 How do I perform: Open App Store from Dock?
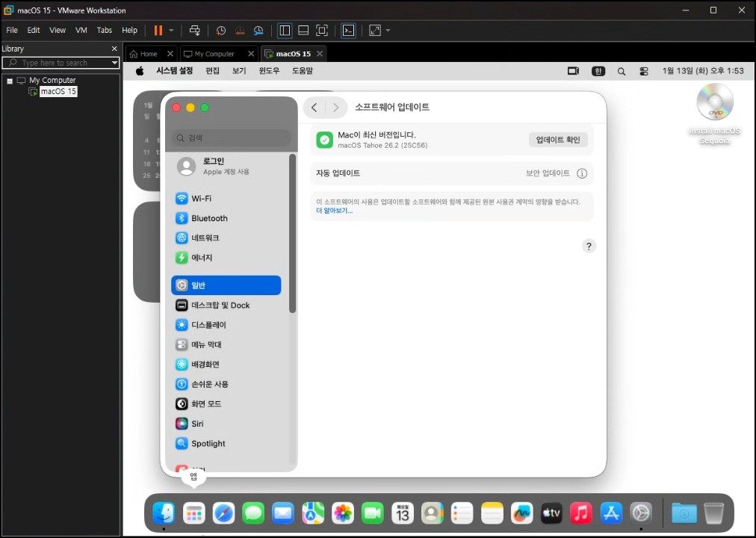(611, 513)
